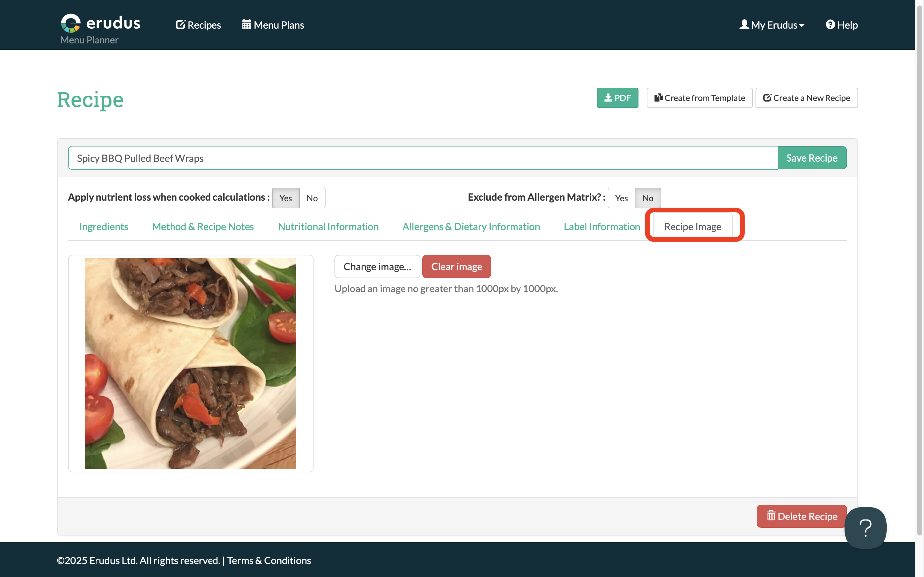The width and height of the screenshot is (924, 577).
Task: Click the Clear image button
Action: [x=456, y=267]
